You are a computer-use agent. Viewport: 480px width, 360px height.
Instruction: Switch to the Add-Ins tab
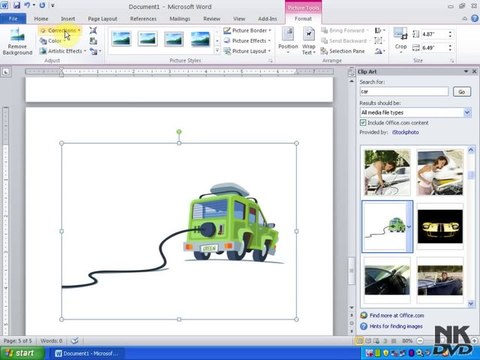[x=267, y=19]
